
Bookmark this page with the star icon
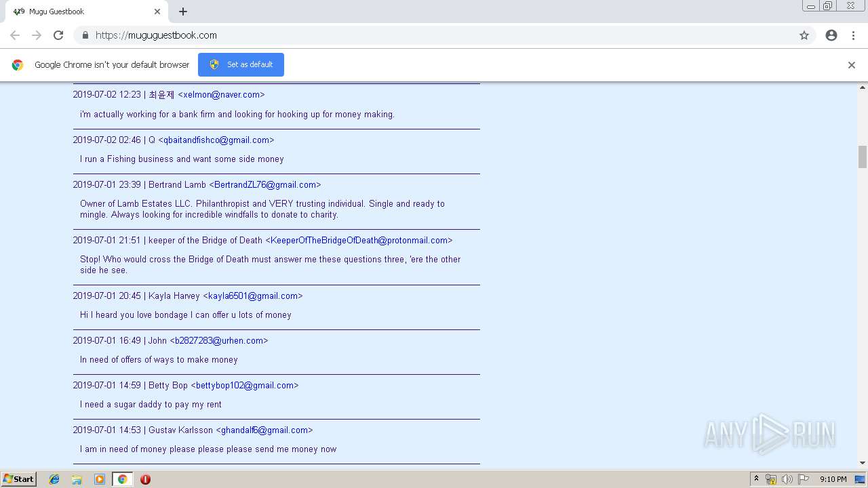(804, 35)
